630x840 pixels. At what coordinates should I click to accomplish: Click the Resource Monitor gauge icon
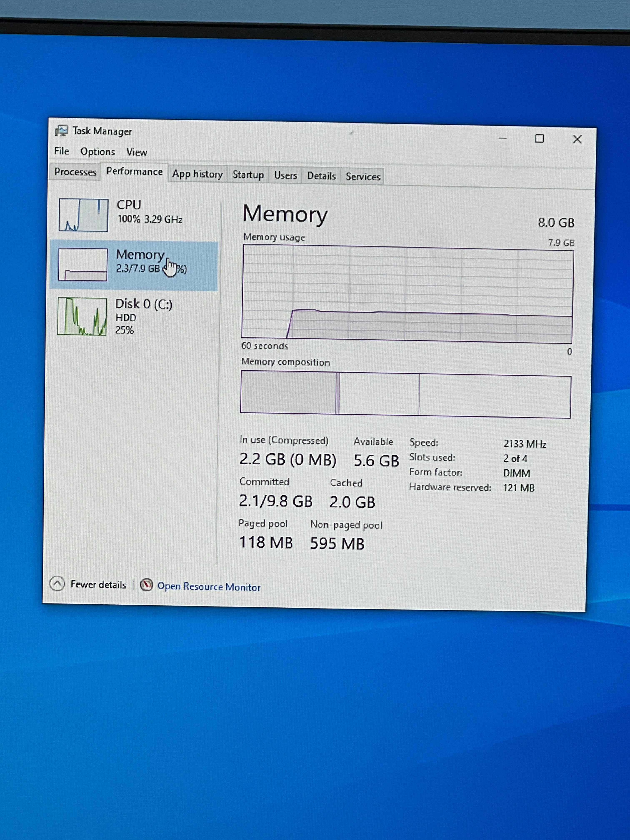pos(147,585)
